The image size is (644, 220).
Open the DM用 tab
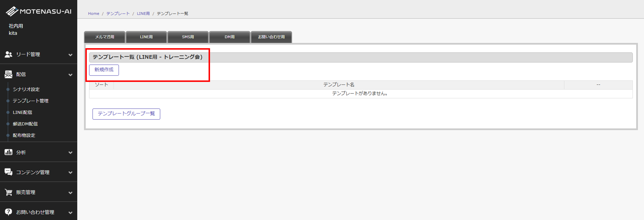[229, 37]
